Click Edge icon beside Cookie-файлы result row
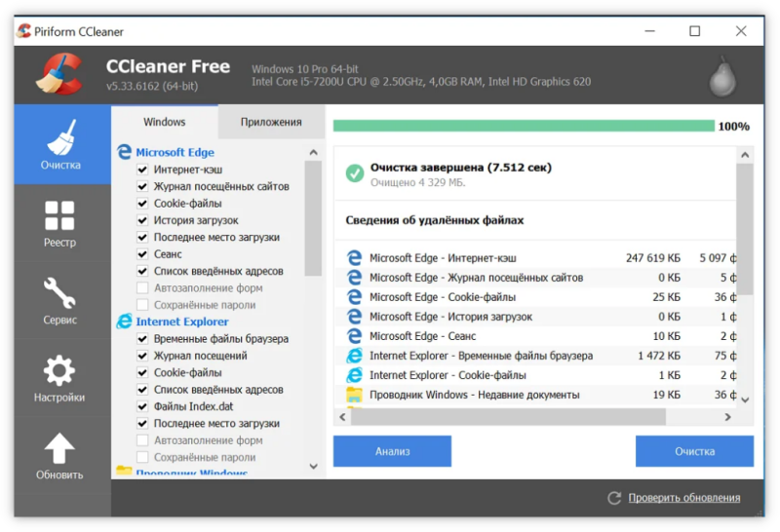This screenshot has height=532, width=780. click(354, 297)
